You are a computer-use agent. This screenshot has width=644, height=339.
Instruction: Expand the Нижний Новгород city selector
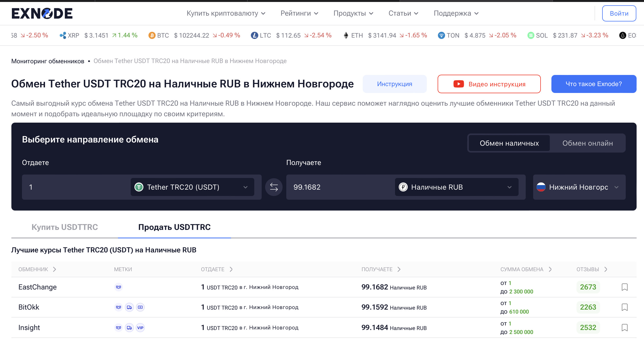coord(579,187)
